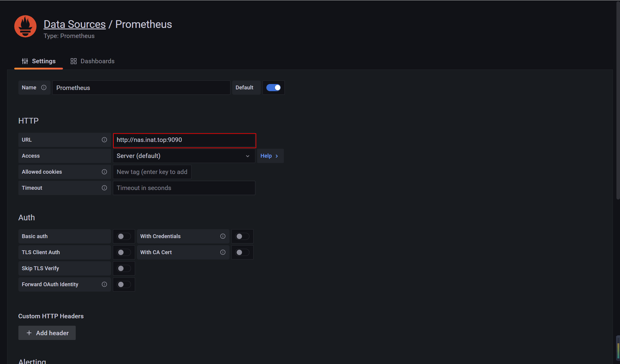The height and width of the screenshot is (364, 620).
Task: Click the Custom HTTP Headers heading
Action: tap(51, 316)
